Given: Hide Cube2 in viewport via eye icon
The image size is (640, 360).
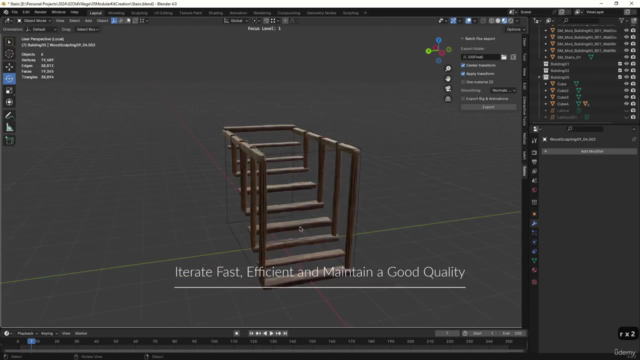Looking at the screenshot, I should tap(627, 91).
